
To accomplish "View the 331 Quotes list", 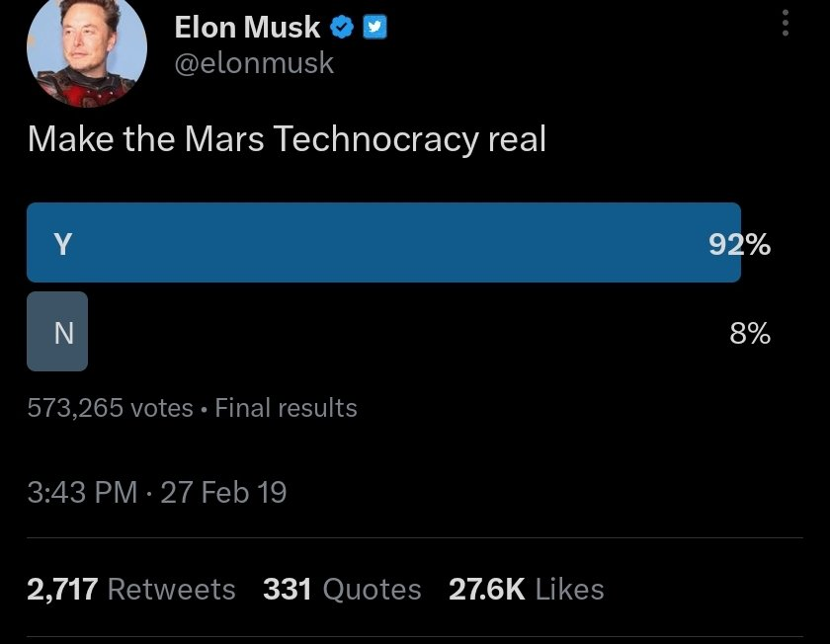I will tap(342, 590).
